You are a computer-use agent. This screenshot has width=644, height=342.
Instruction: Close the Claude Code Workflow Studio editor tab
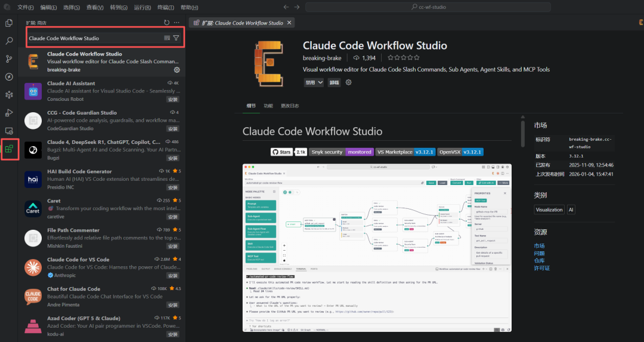289,23
